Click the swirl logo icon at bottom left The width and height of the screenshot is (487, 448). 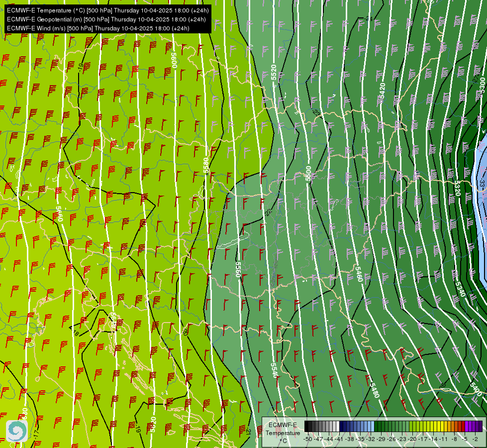coord(17,431)
